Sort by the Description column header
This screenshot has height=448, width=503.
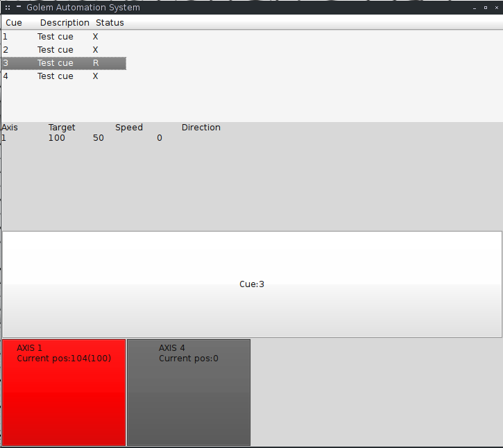pos(65,23)
